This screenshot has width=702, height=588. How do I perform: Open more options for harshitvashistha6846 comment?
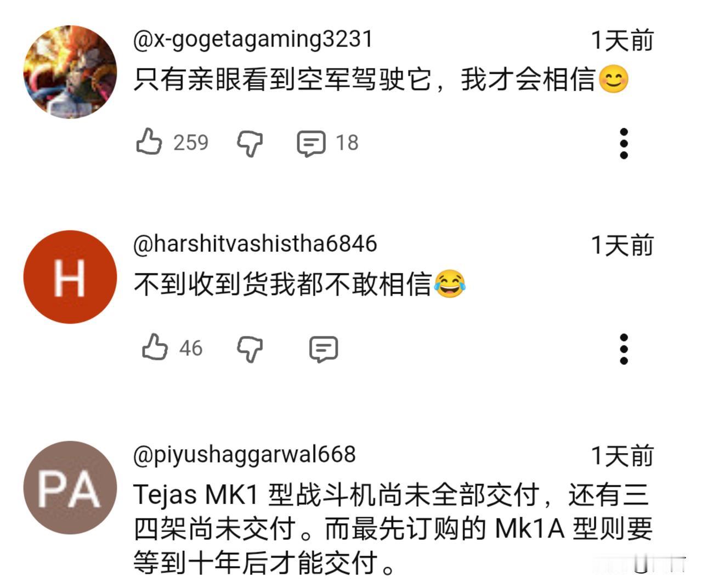624,349
